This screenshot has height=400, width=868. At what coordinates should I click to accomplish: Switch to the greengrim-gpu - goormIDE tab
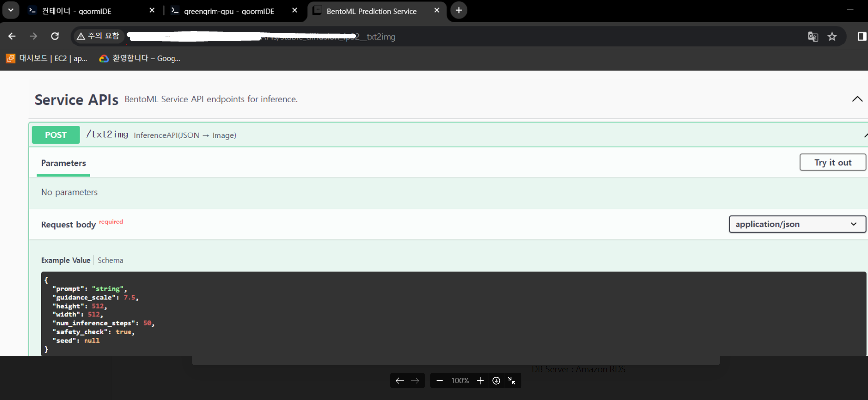(x=228, y=11)
